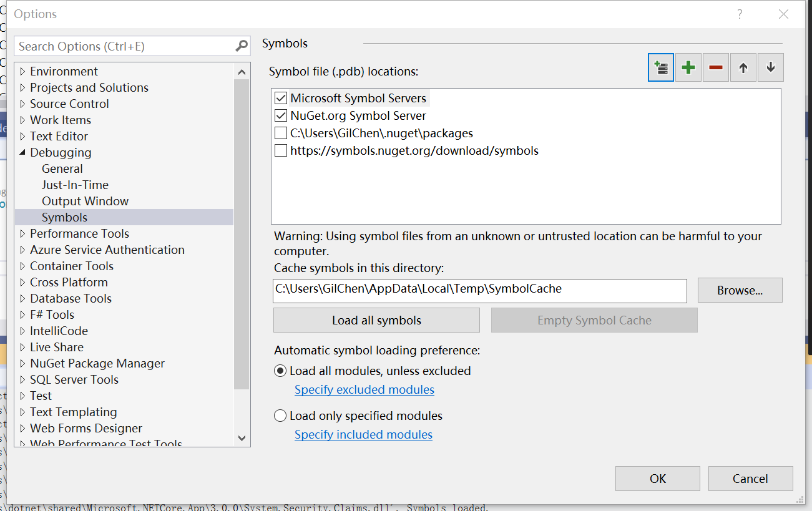The height and width of the screenshot is (511, 812).
Task: Browse for a symbol cache directory
Action: pos(740,290)
